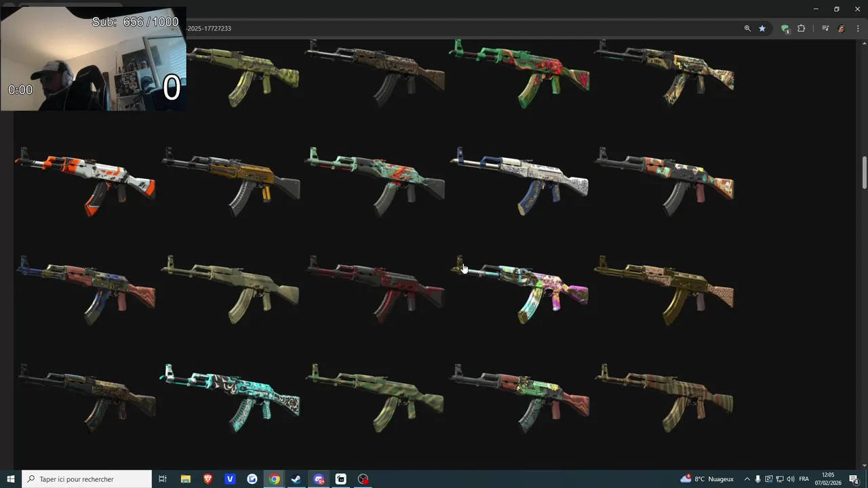Open the media control playlist icon
This screenshot has height=488, width=868.
point(825,28)
